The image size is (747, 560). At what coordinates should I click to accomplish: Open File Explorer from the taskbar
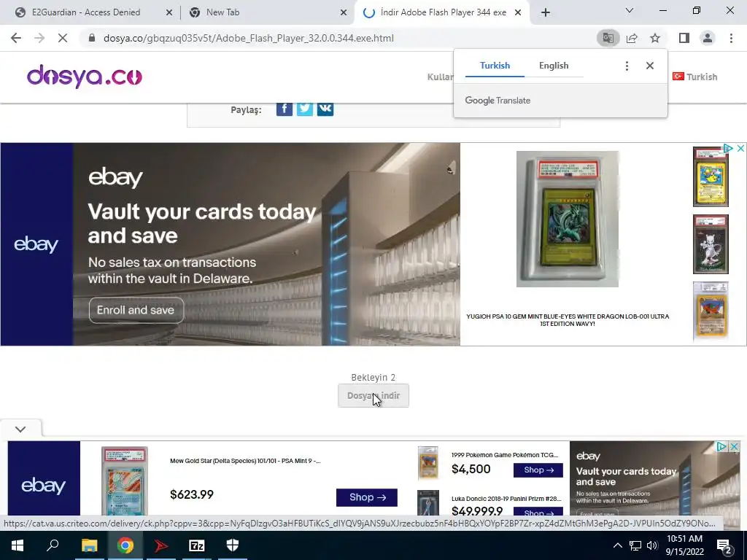pyautogui.click(x=89, y=545)
